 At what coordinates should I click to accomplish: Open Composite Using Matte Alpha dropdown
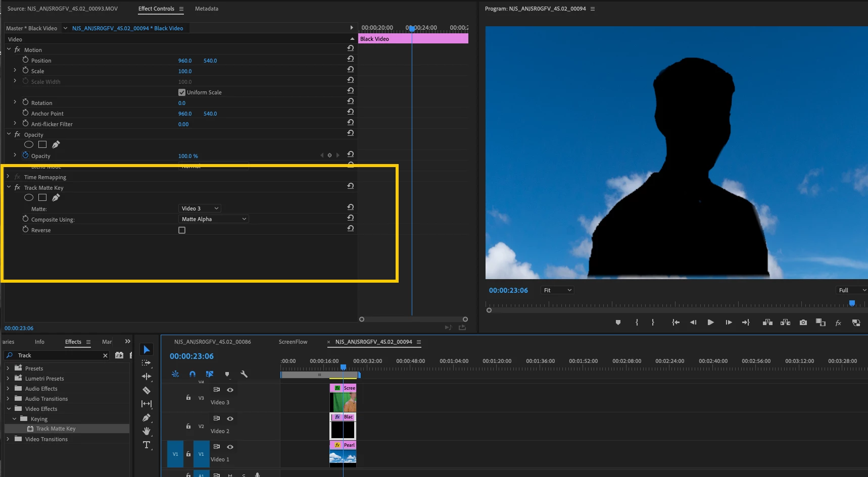[x=214, y=219]
